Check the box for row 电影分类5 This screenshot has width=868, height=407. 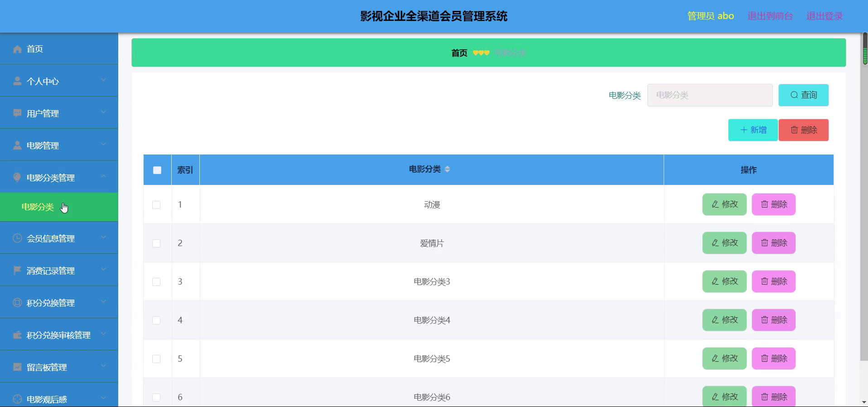tap(156, 359)
